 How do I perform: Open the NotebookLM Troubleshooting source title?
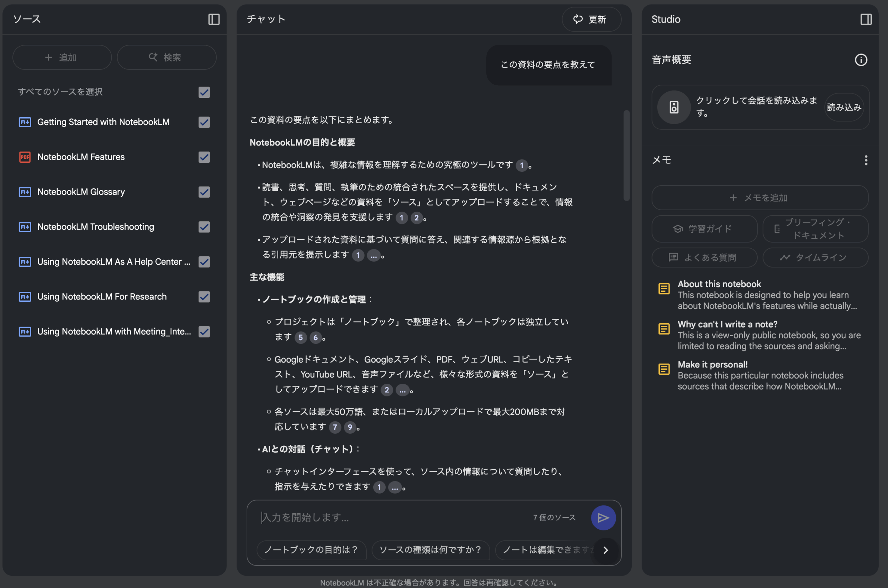(96, 227)
